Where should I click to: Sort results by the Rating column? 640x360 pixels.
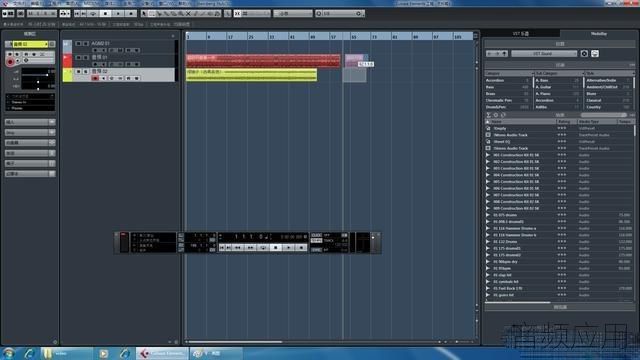567,122
